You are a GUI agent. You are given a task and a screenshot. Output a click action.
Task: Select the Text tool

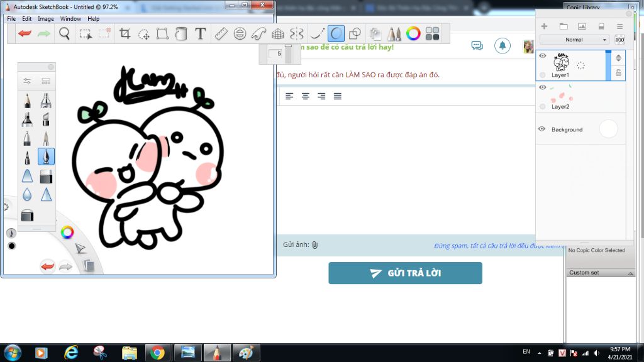(200, 34)
